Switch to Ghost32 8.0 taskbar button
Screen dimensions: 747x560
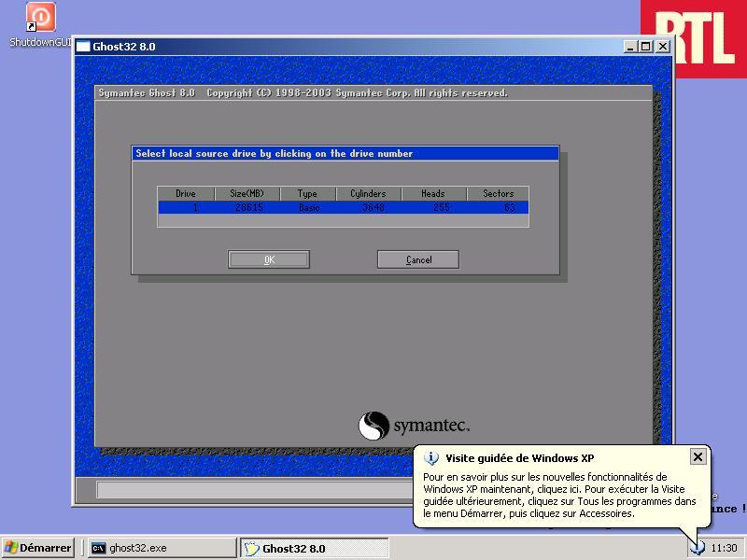pos(314,548)
